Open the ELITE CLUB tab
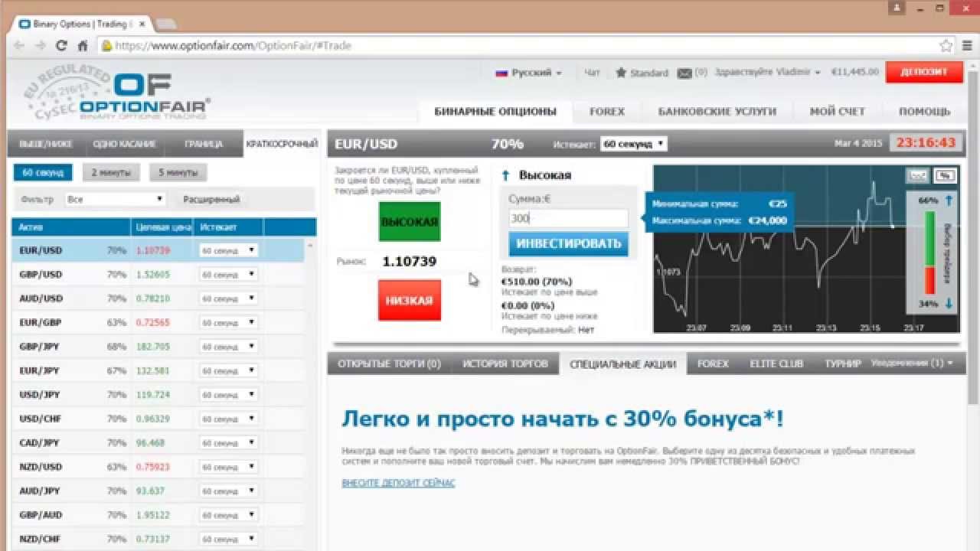The image size is (980, 551). pyautogui.click(x=776, y=364)
